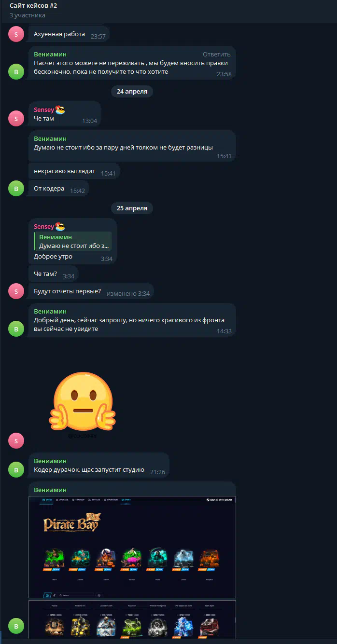Open S avatar beside 'Ахуенная работа' message
Screen dimensions: 337x644
pyautogui.click(x=16, y=34)
